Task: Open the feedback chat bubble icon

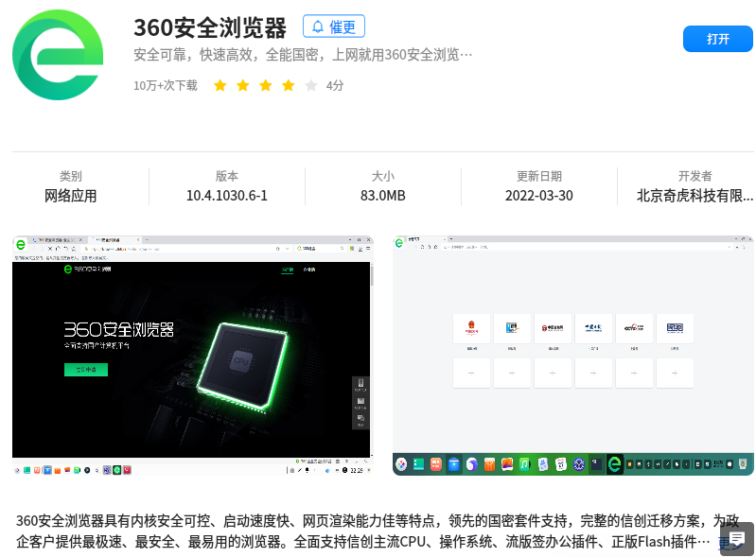Action: [x=737, y=539]
